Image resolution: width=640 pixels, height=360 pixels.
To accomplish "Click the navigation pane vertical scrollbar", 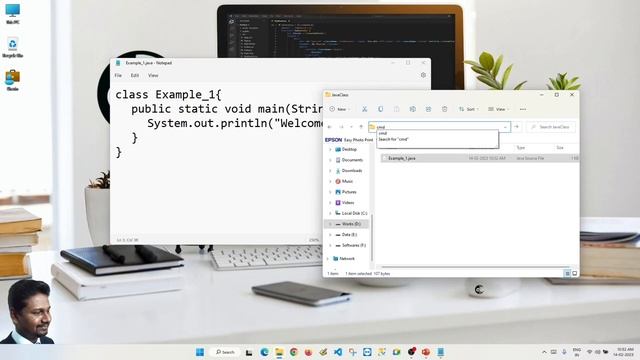I will 372,237.
